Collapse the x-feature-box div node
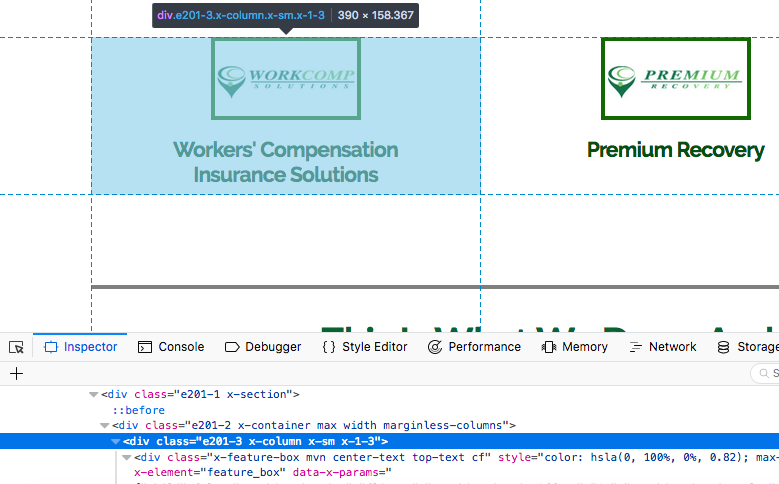 coord(126,457)
